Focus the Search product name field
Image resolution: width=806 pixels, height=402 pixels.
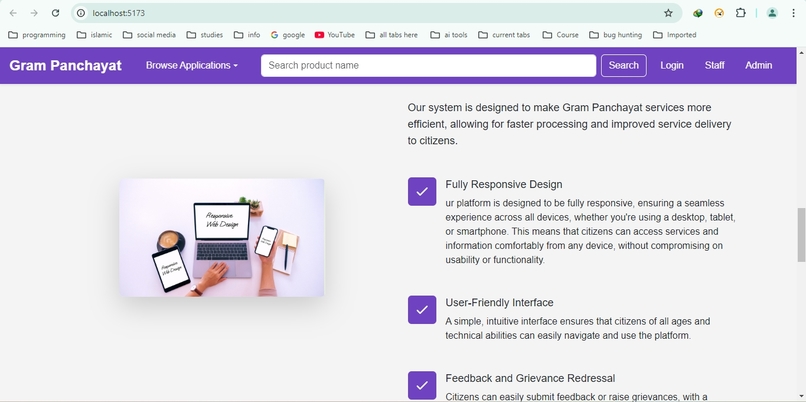point(428,65)
